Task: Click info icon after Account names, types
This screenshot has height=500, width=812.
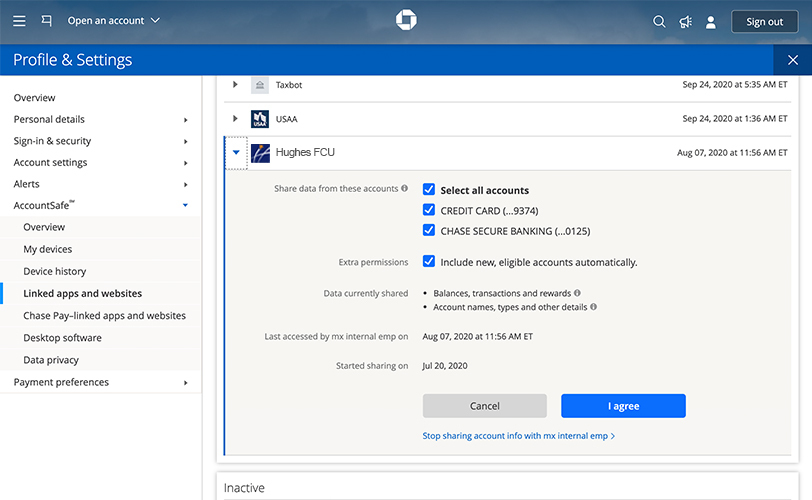Action: (593, 307)
